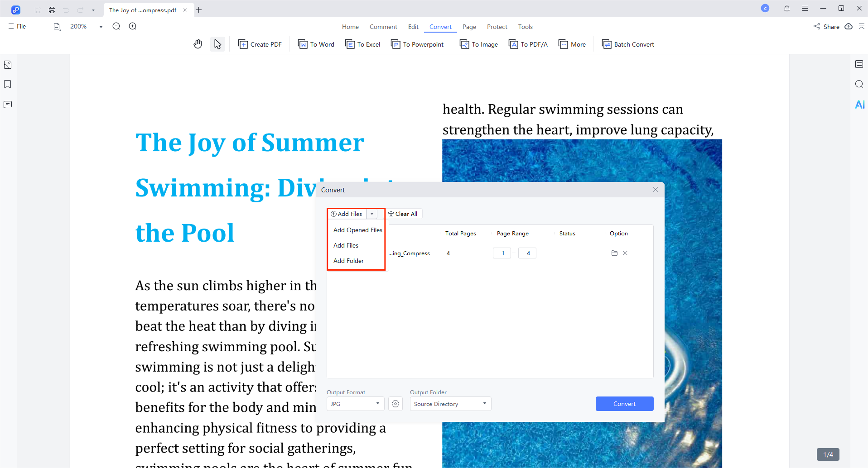
Task: Open the page thumbnails panel on left sidebar
Action: pyautogui.click(x=7, y=64)
